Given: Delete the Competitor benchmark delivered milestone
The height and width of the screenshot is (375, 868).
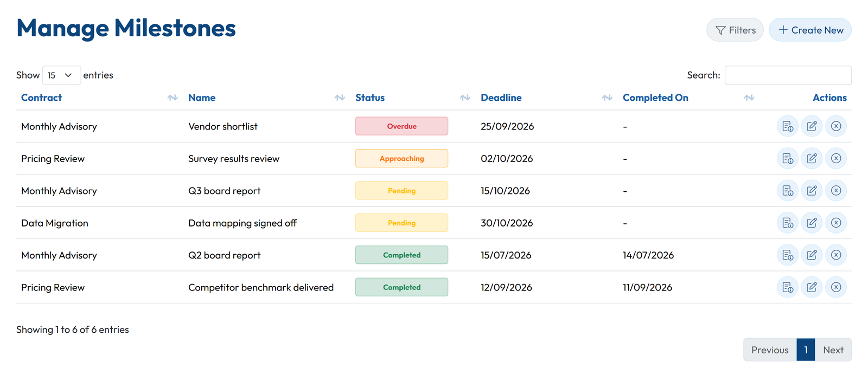Looking at the screenshot, I should tap(836, 287).
